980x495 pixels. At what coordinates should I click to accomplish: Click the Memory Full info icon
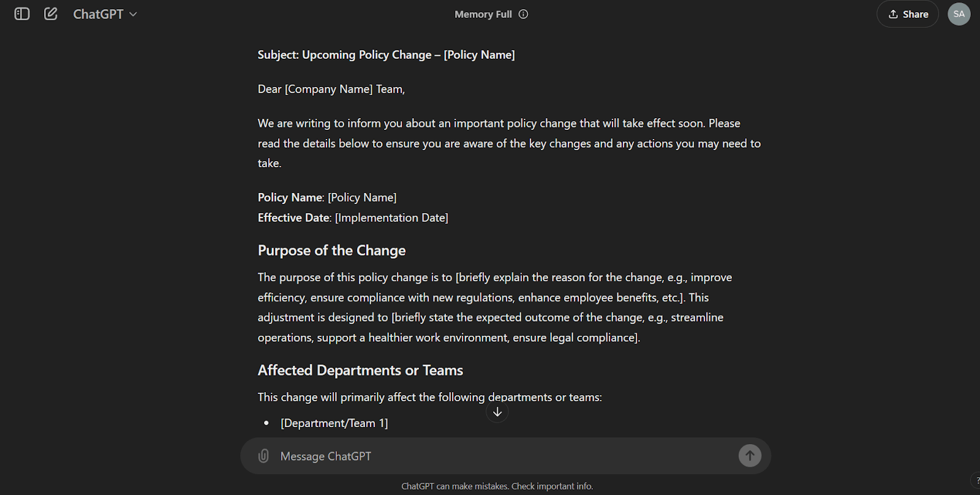(523, 13)
